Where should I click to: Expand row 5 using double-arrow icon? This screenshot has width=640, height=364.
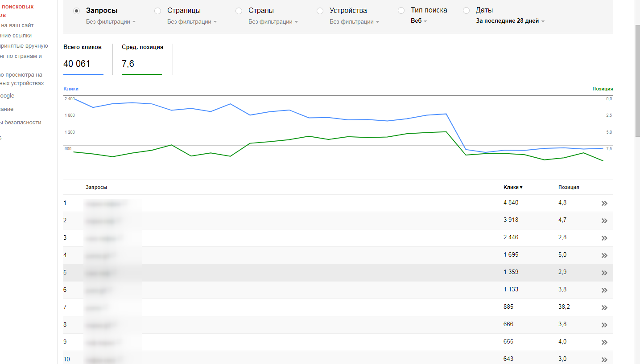[604, 273]
